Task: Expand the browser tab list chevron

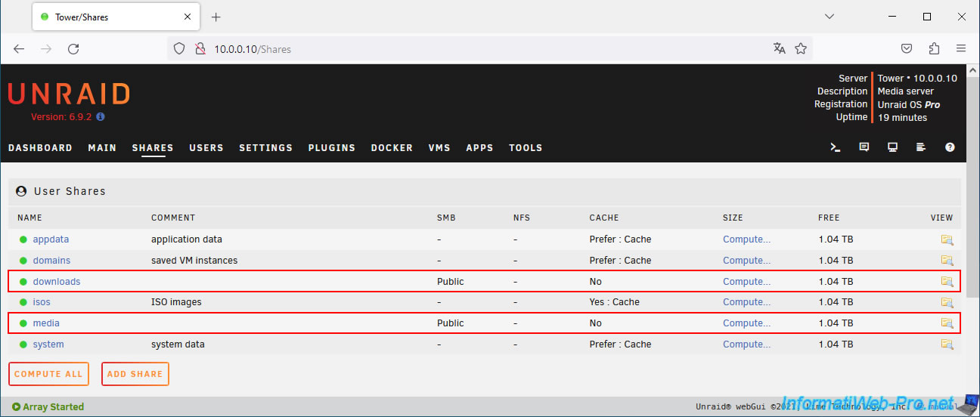Action: 830,17
